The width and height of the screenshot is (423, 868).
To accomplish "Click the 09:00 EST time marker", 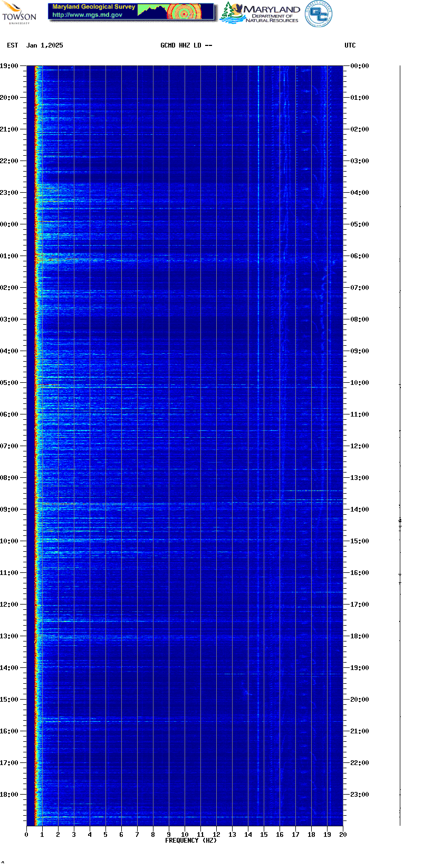I will point(9,510).
